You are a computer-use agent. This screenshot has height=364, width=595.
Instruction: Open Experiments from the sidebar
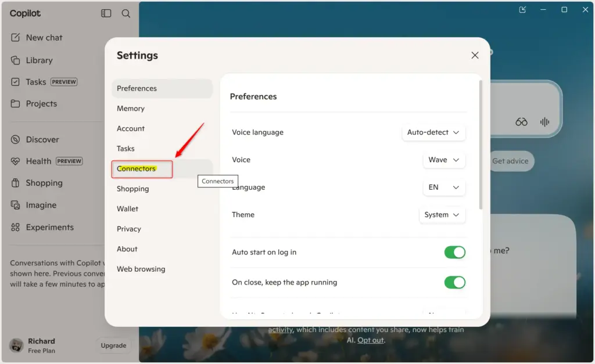pos(50,227)
